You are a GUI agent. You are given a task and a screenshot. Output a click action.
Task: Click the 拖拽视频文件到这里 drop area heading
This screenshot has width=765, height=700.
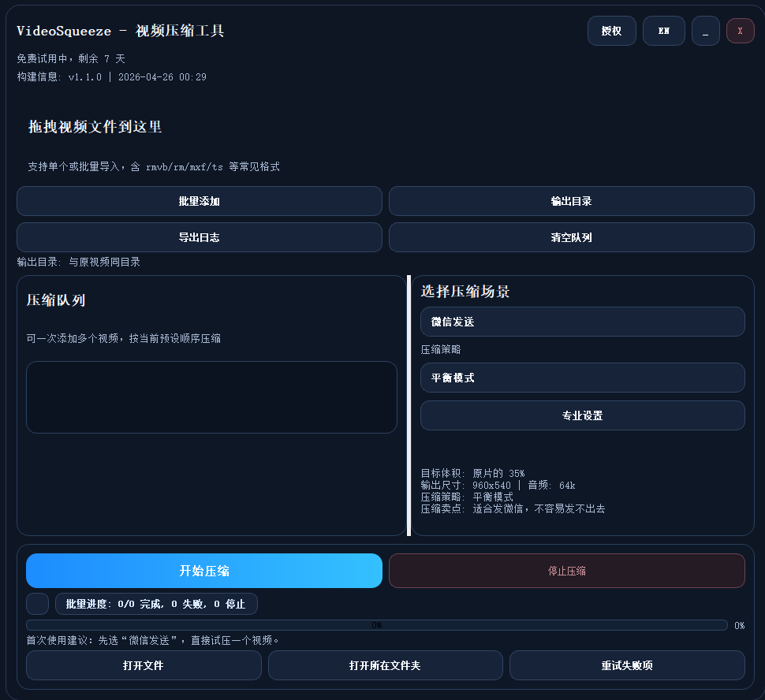pos(95,127)
